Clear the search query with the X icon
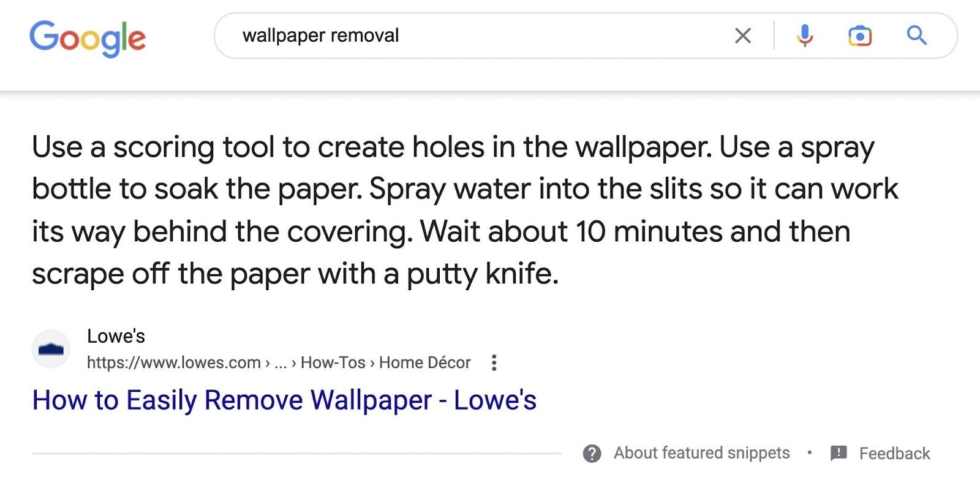Image resolution: width=980 pixels, height=491 pixels. (743, 36)
